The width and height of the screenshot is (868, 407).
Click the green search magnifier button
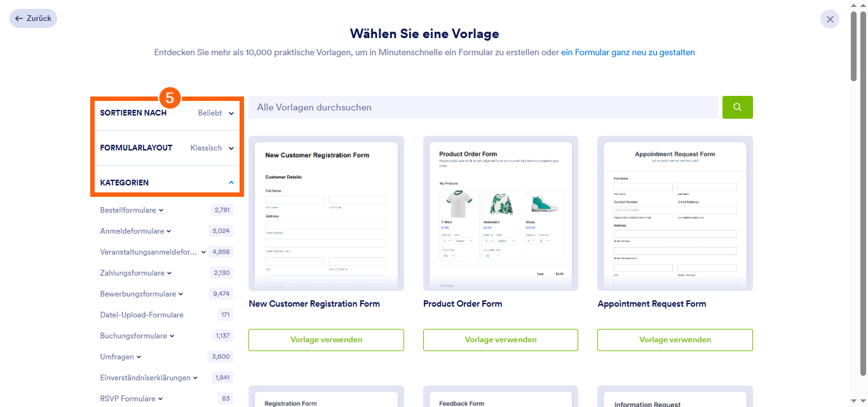[737, 107]
